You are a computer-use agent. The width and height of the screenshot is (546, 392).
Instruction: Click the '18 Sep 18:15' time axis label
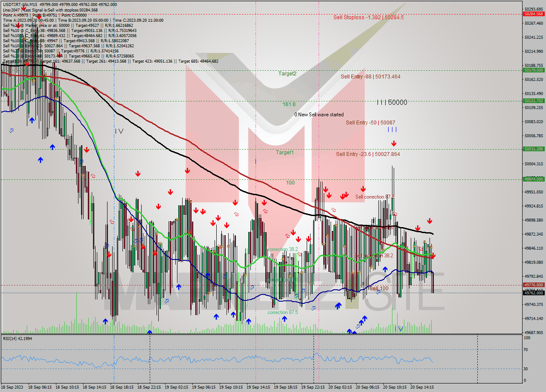tap(122, 387)
